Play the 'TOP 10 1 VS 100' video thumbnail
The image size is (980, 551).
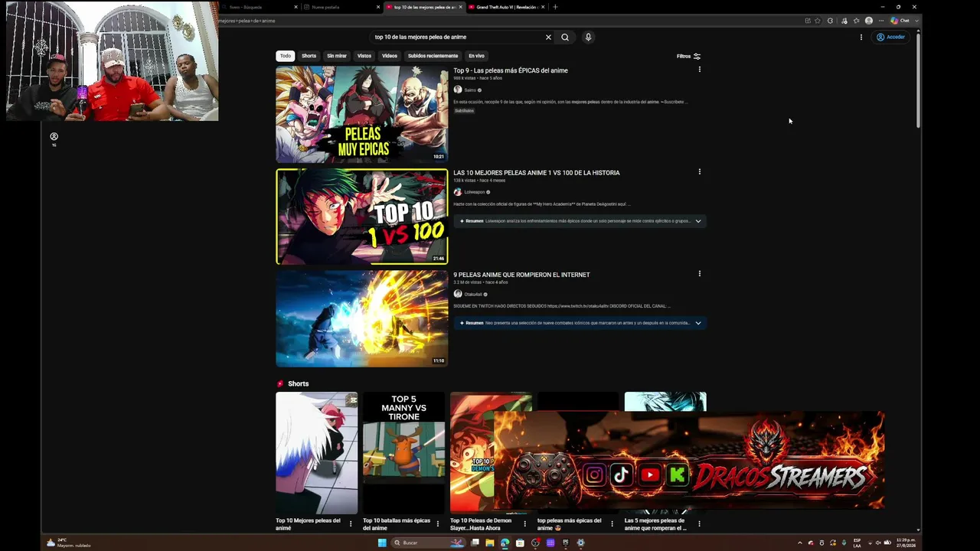[x=362, y=217]
